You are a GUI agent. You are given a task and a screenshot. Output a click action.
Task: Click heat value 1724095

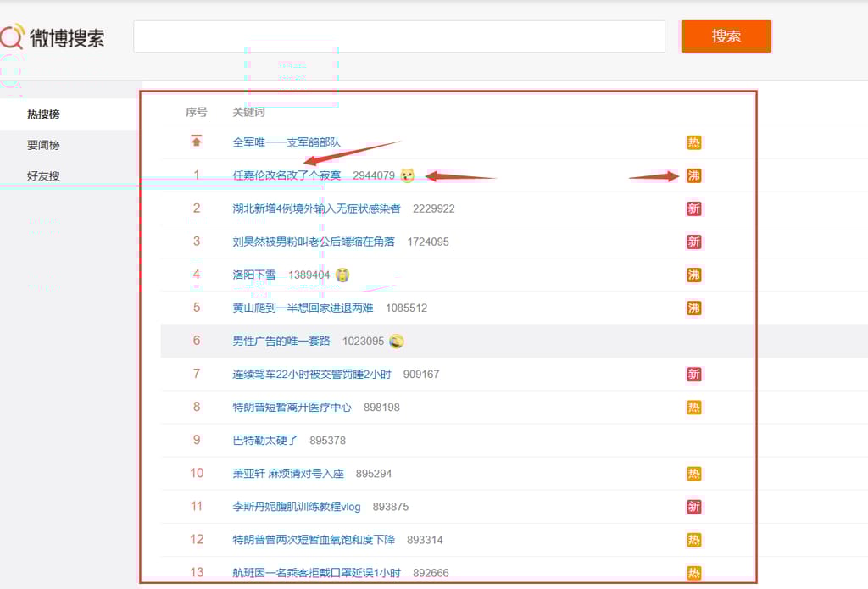[x=428, y=242]
